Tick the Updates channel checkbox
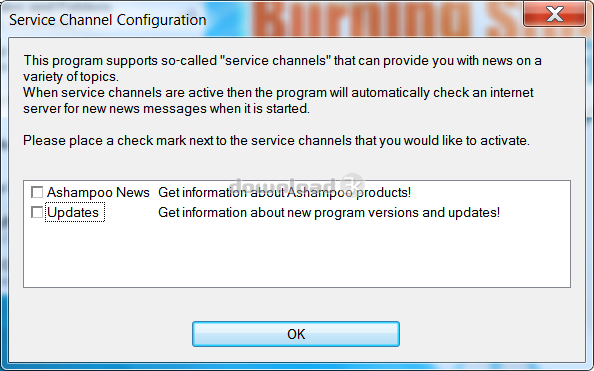 (x=37, y=212)
